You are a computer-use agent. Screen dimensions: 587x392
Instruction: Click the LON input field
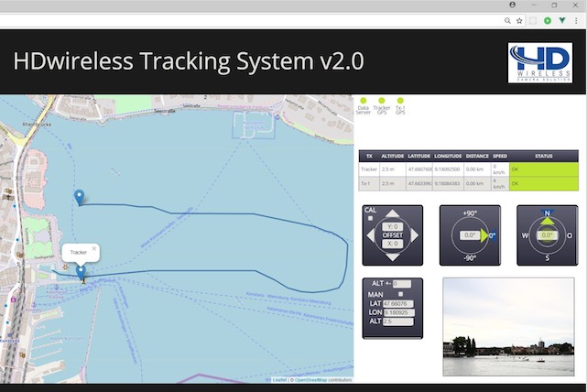pyautogui.click(x=399, y=312)
